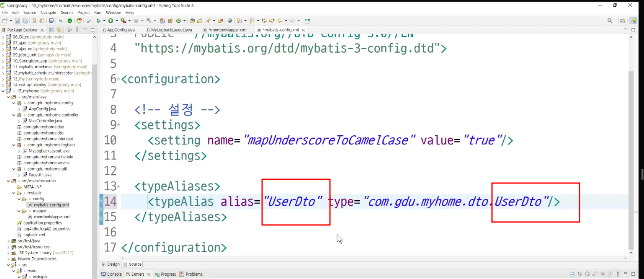The image size is (644, 279).
Task: Select PageUtil.java in Package Explorer
Action: 40,175
